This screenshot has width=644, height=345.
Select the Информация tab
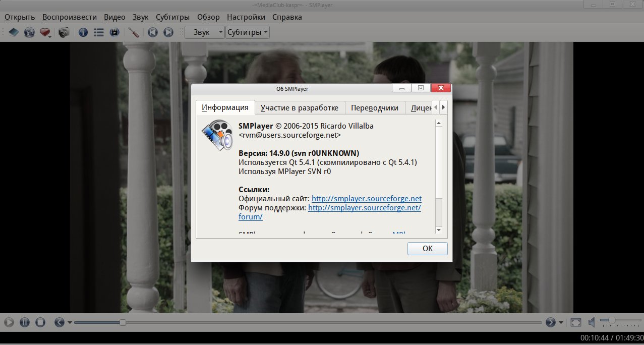click(225, 107)
